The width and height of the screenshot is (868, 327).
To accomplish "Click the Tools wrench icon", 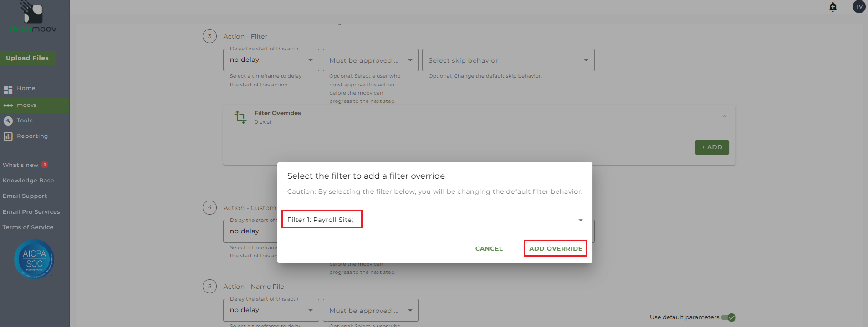I will tap(8, 121).
